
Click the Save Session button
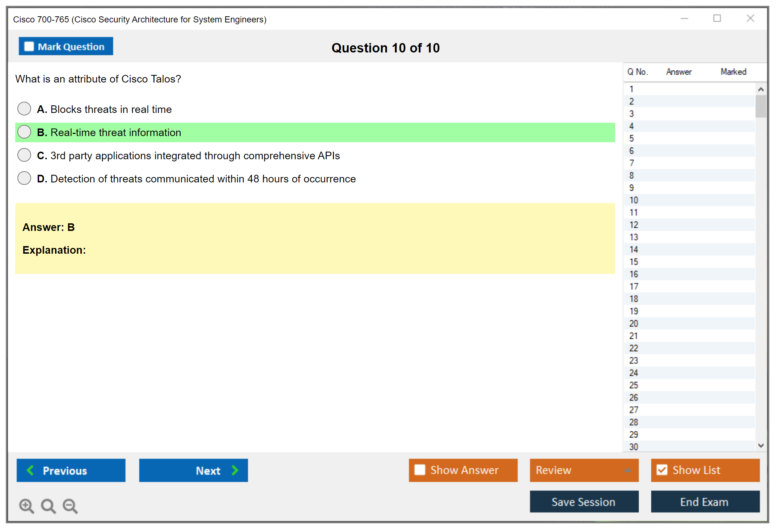(584, 502)
